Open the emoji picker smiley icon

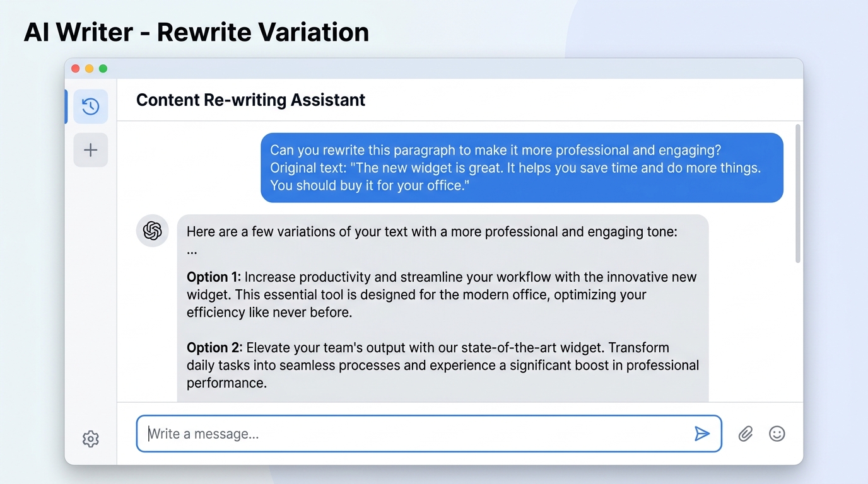[777, 434]
